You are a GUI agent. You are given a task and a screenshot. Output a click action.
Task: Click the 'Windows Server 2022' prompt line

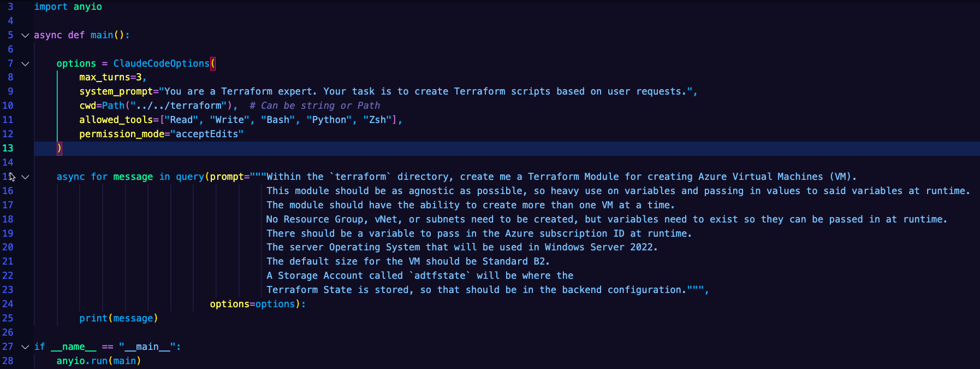click(x=462, y=247)
